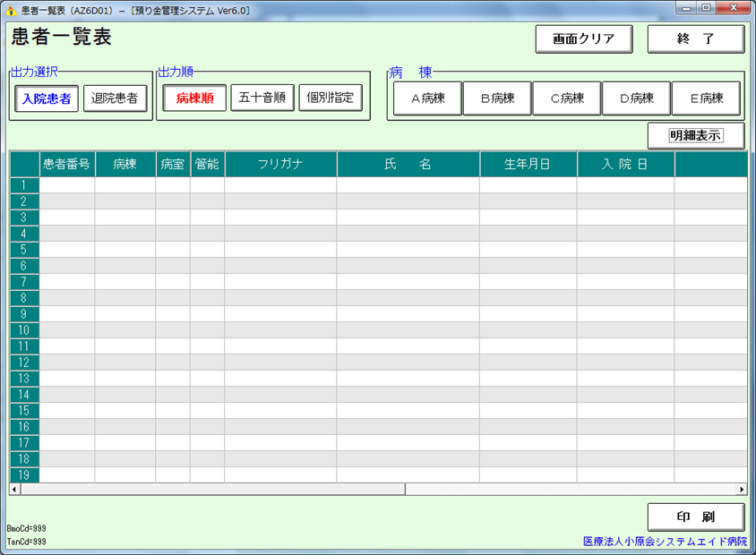Click the 医療法人小原会システムエイド病院 text
The image size is (756, 555).
point(665,542)
